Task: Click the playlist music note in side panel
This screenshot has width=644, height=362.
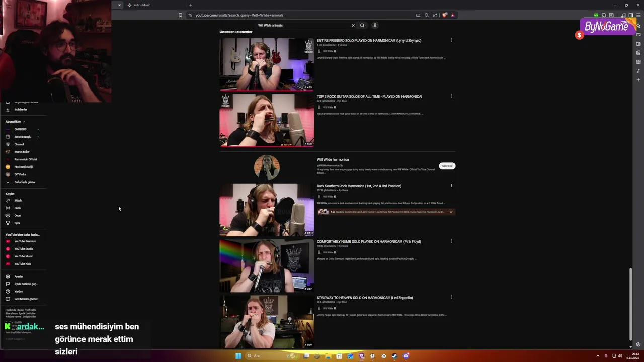Action: pyautogui.click(x=638, y=71)
